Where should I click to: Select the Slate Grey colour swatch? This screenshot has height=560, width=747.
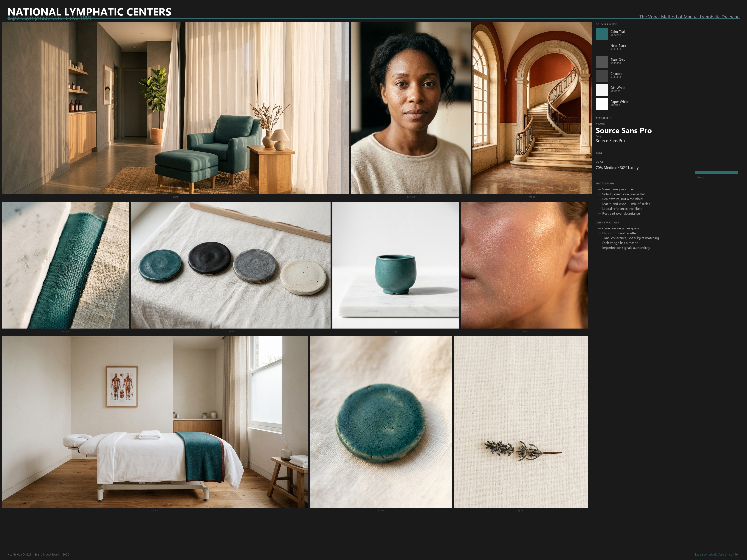pyautogui.click(x=602, y=62)
